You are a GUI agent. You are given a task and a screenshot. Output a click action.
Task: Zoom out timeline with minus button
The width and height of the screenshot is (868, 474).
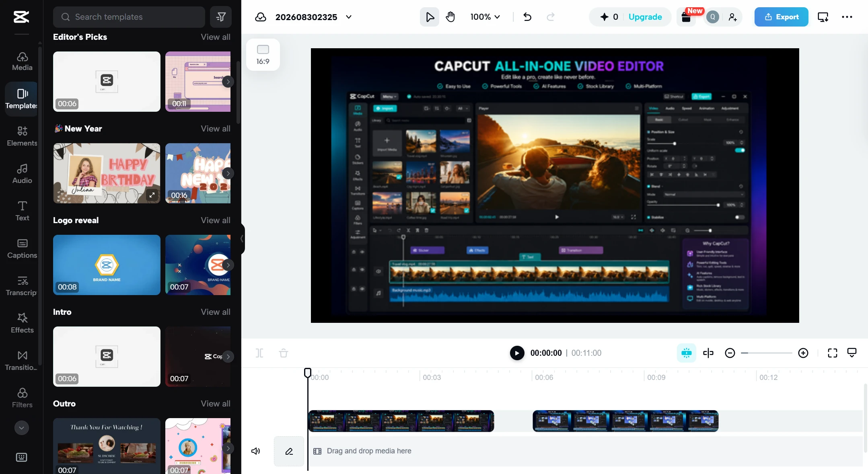[730, 353]
